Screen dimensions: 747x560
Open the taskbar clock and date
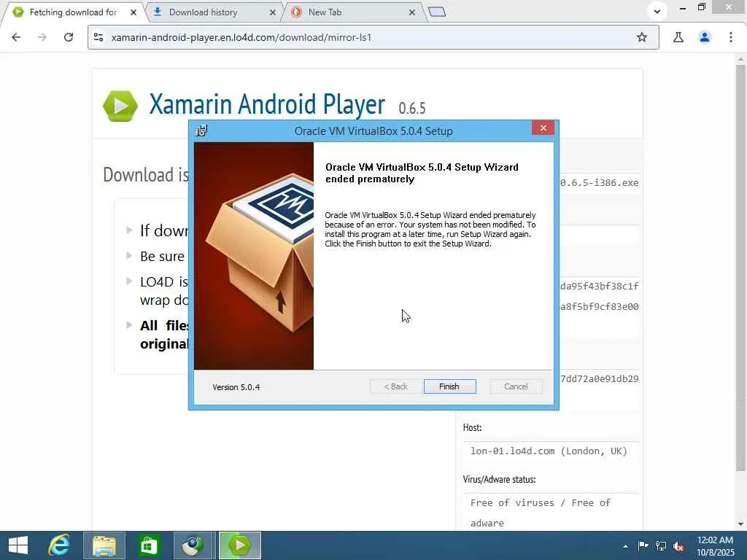click(x=715, y=546)
